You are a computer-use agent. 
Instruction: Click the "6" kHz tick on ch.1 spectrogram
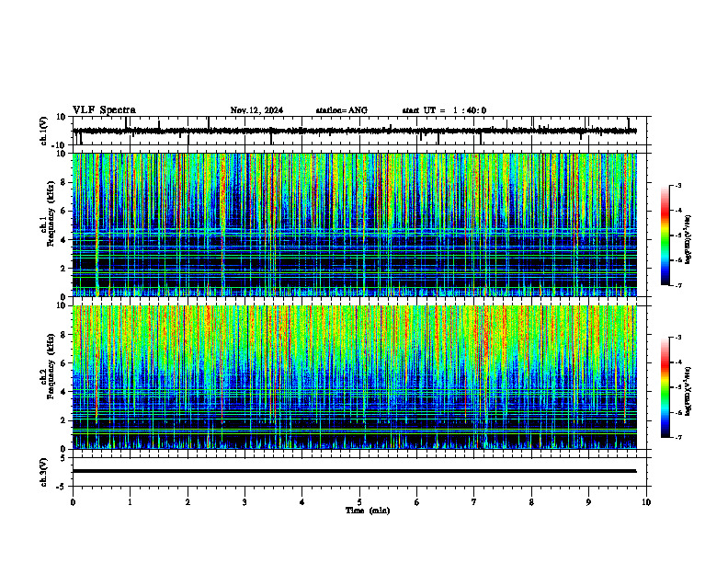(x=63, y=211)
